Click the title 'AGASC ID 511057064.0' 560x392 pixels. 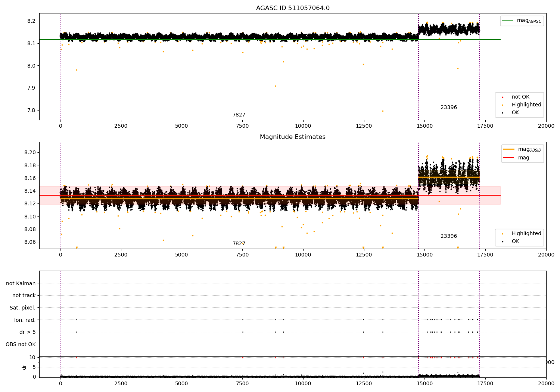[x=293, y=8]
